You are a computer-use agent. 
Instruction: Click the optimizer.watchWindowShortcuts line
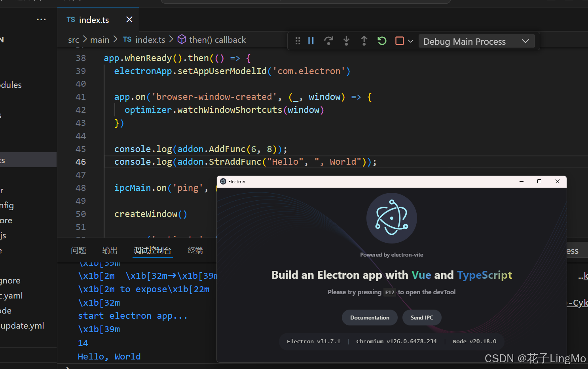[x=224, y=110]
